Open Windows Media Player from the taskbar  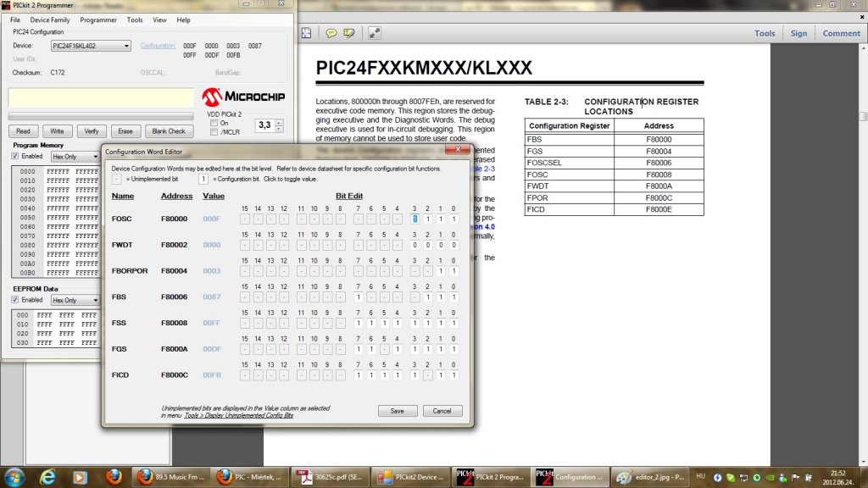pos(81,477)
